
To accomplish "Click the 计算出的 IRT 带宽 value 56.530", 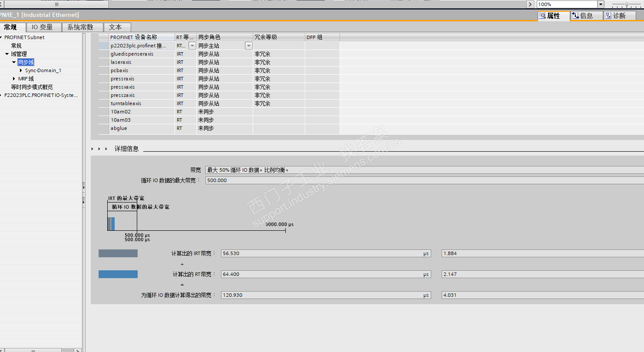I will [x=326, y=253].
